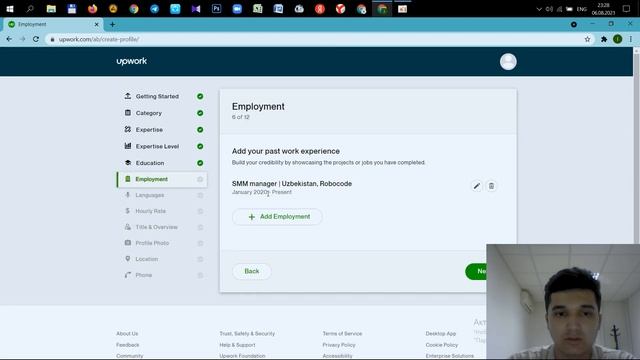
Task: Click the address bar URL
Action: point(99,39)
